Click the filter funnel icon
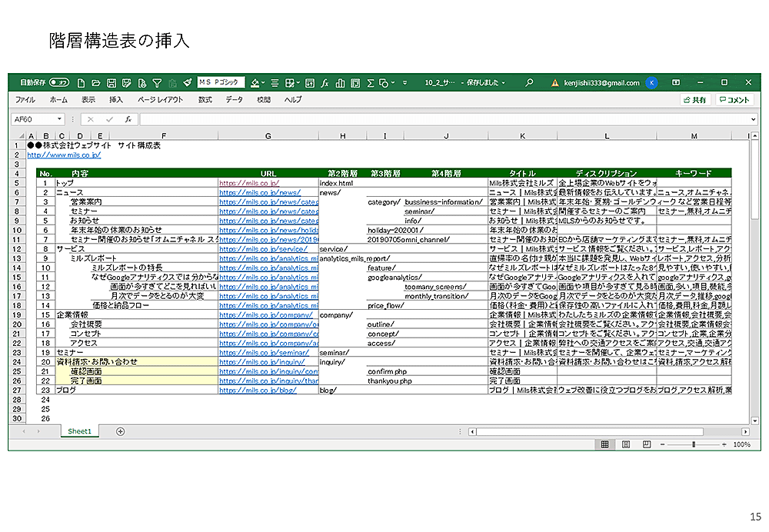 click(157, 82)
